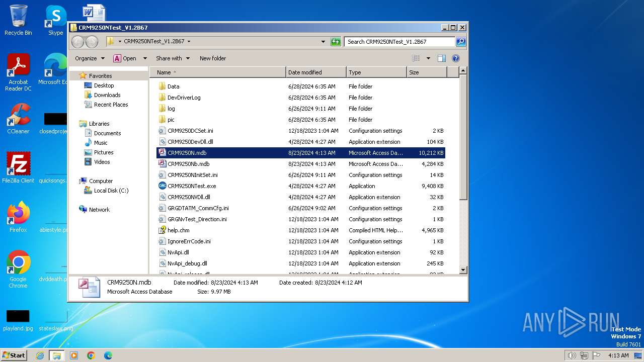Open the Explorer Help question mark icon
Viewport: 644px width, 362px height.
(456, 58)
